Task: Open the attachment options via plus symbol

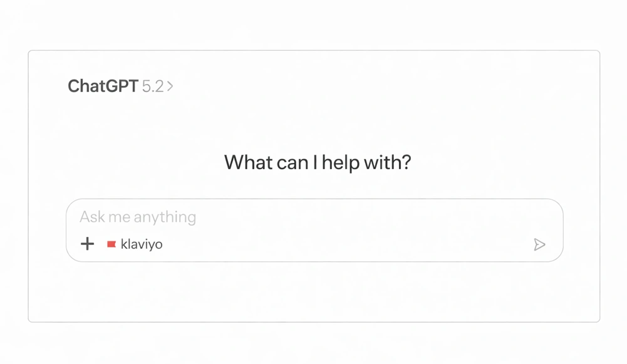Action: [86, 244]
